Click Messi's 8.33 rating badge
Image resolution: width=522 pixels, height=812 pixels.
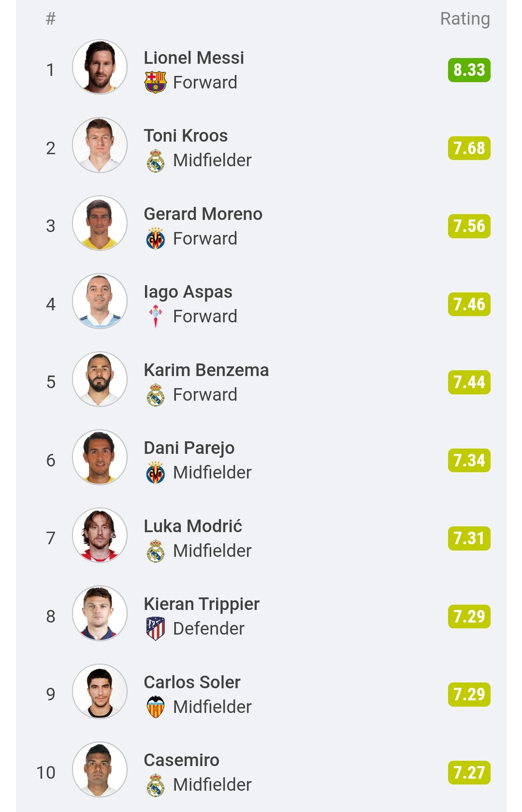469,70
